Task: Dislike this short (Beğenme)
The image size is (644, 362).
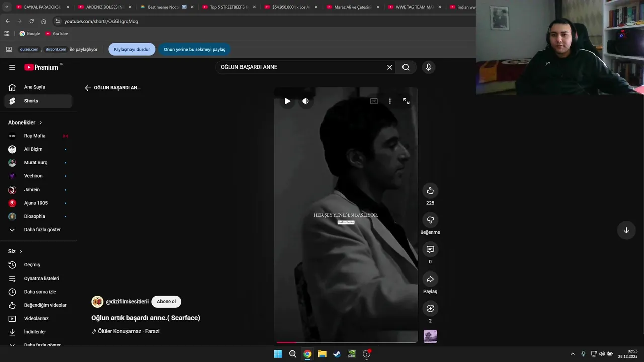Action: point(430,220)
